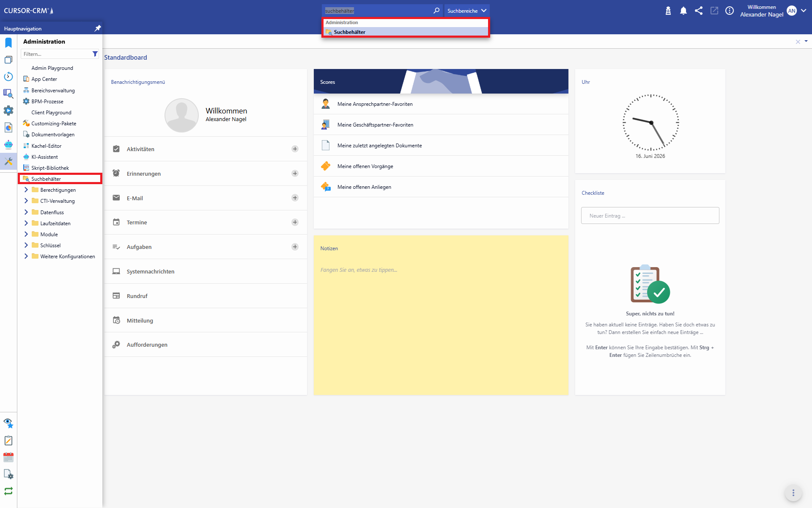Open the history clock-arrow sidebar icon
This screenshot has height=508, width=812.
(x=8, y=77)
